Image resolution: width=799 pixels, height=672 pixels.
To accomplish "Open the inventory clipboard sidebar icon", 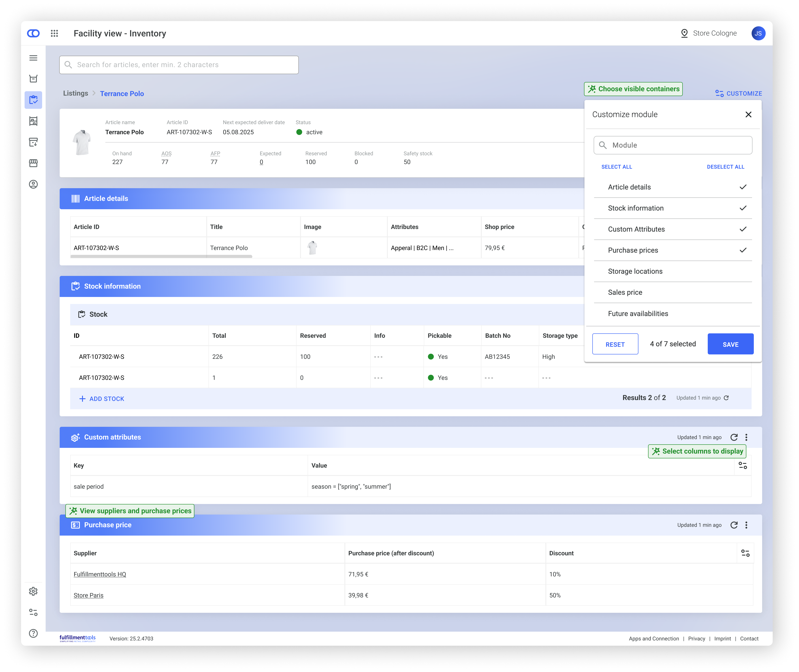I will pos(34,100).
